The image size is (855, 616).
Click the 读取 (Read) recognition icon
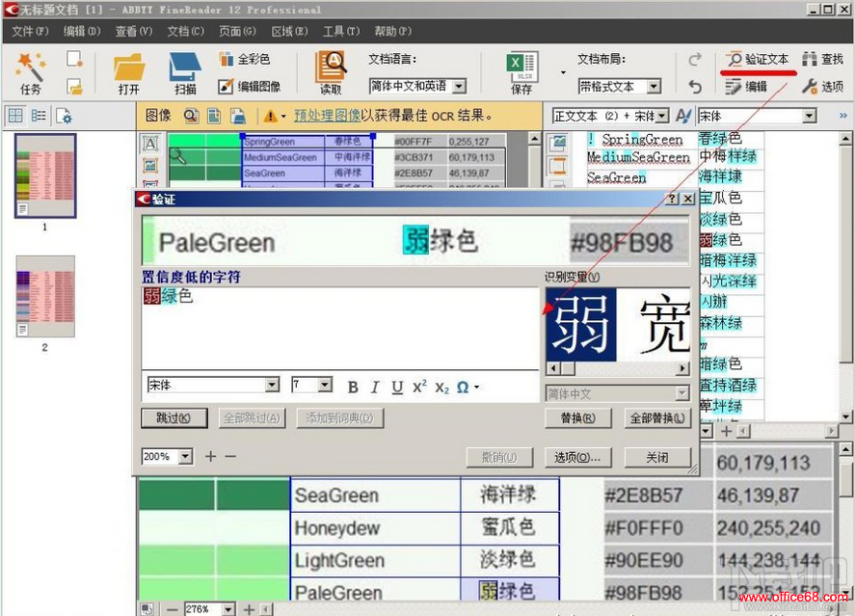coord(331,67)
